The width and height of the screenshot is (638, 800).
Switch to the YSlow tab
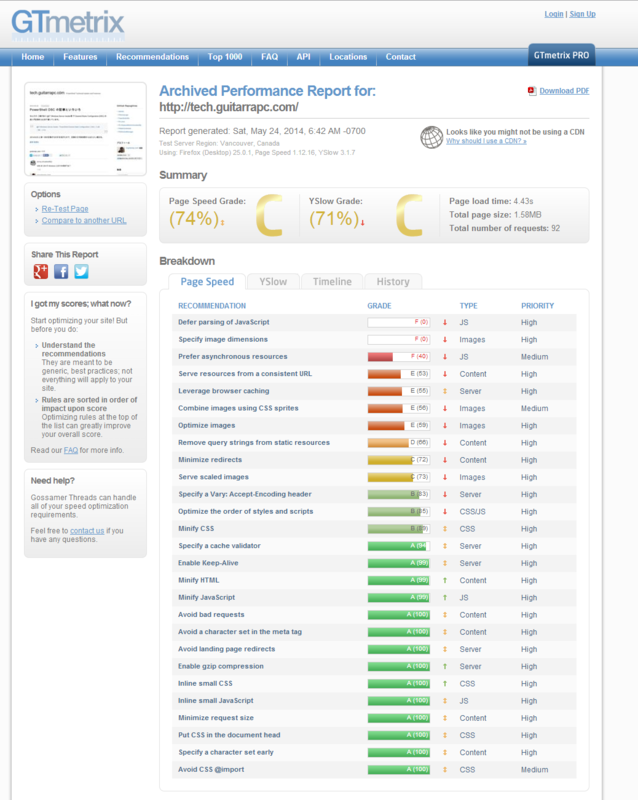click(x=273, y=282)
